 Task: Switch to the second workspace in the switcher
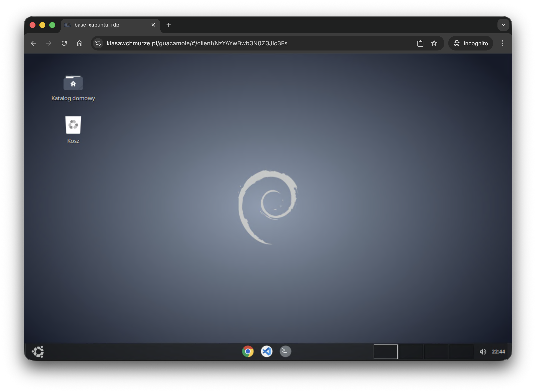click(x=411, y=351)
